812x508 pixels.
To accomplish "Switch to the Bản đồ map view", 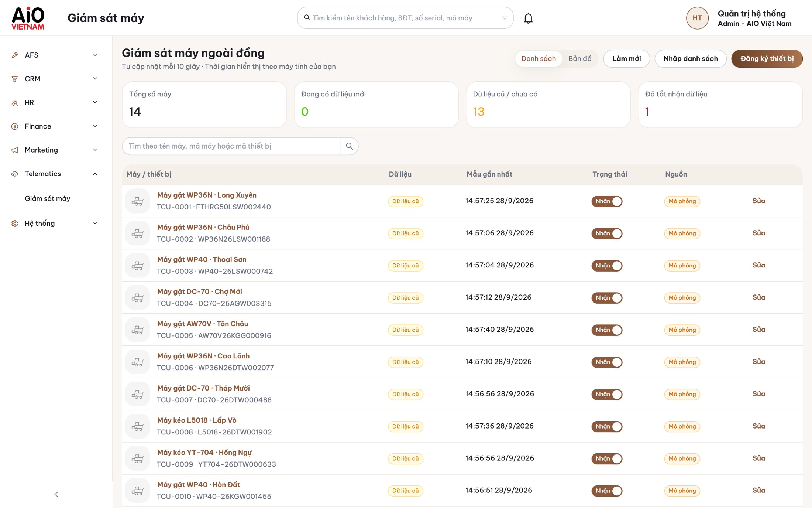I will [x=579, y=59].
